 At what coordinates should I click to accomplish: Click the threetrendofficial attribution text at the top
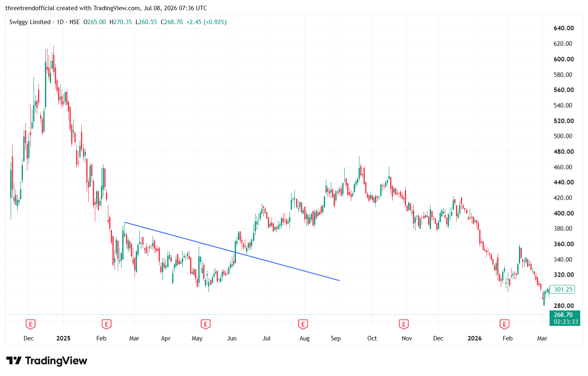click(x=106, y=8)
